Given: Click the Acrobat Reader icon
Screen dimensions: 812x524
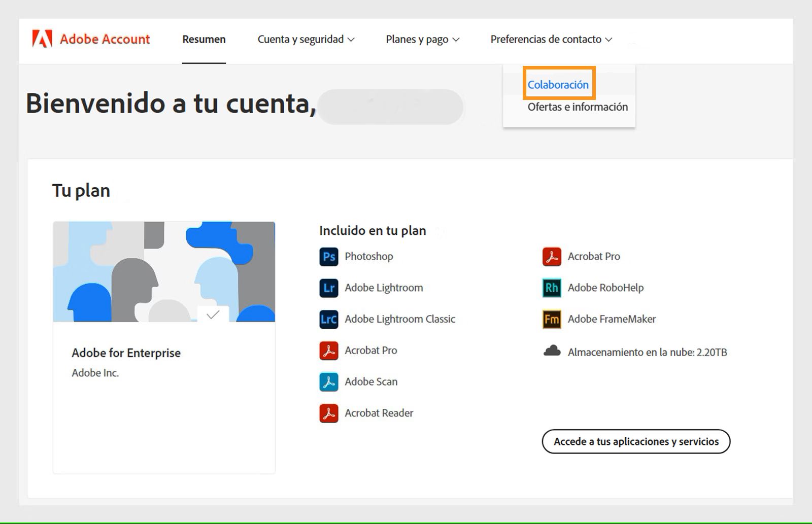Looking at the screenshot, I should point(329,413).
